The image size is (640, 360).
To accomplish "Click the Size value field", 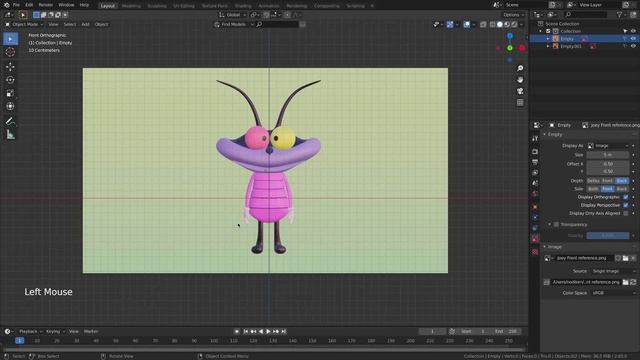I will 608,155.
